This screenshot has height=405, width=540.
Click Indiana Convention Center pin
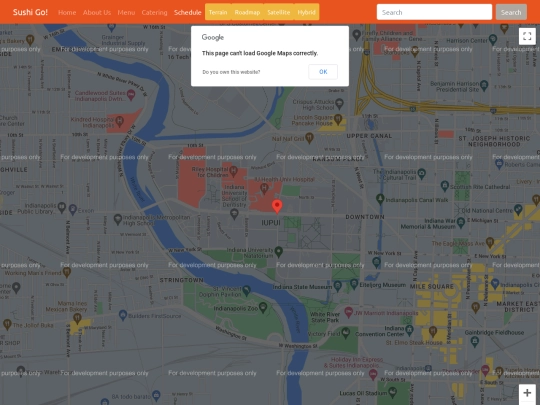pos(409,330)
